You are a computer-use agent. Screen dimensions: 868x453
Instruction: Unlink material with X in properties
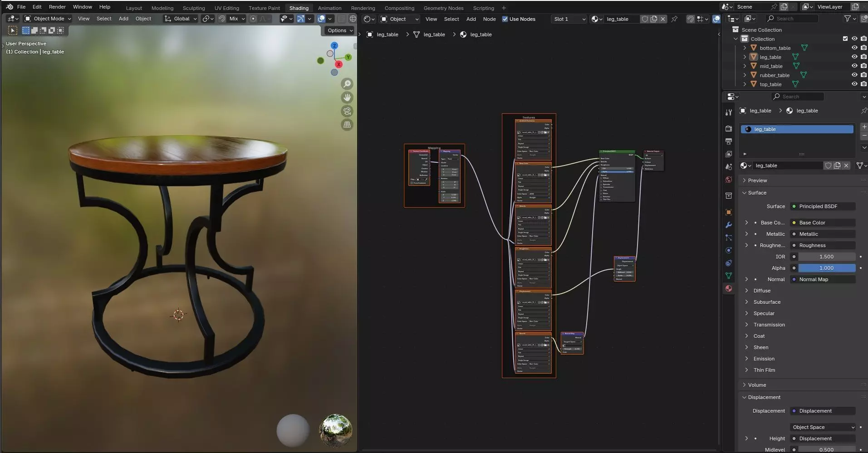pyautogui.click(x=846, y=166)
